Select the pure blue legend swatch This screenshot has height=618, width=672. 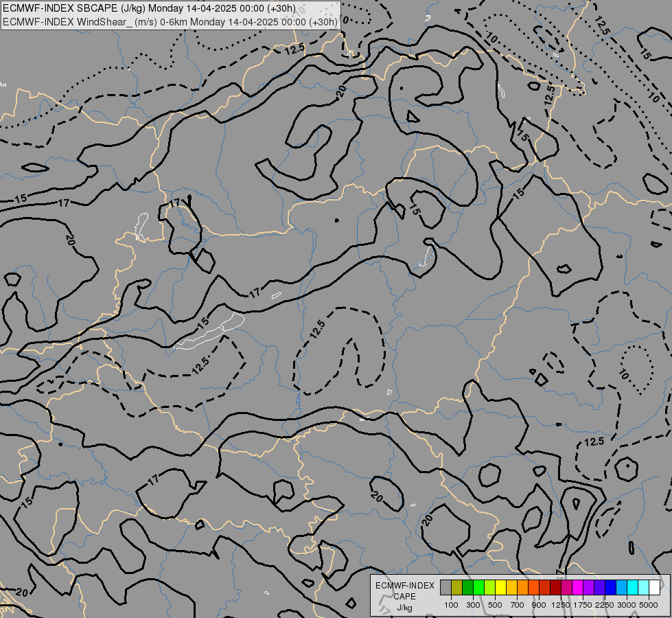pos(611,587)
